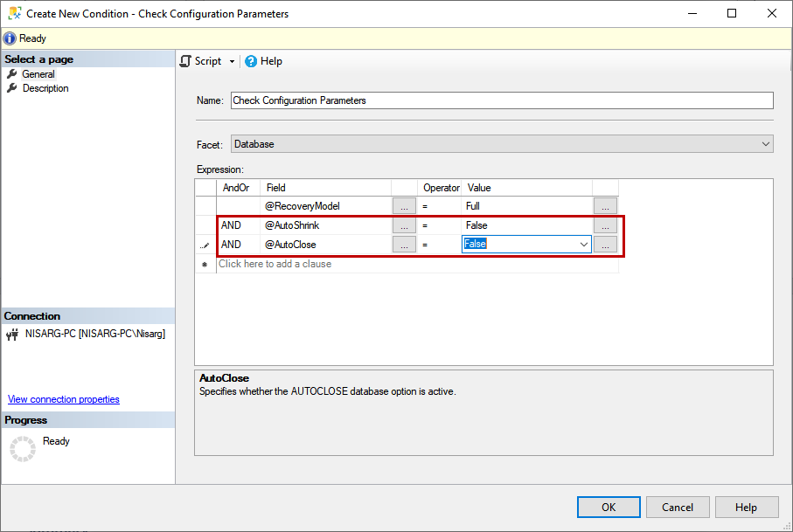Click the Full value cell
The height and width of the screenshot is (532, 793).
click(x=526, y=206)
